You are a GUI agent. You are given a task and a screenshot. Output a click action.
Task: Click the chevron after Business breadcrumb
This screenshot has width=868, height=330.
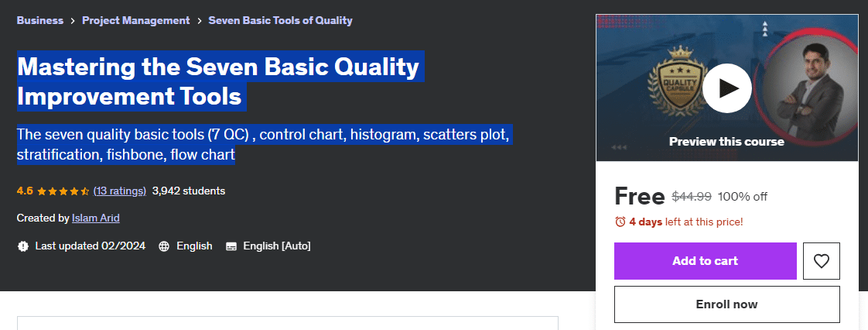pyautogui.click(x=73, y=21)
